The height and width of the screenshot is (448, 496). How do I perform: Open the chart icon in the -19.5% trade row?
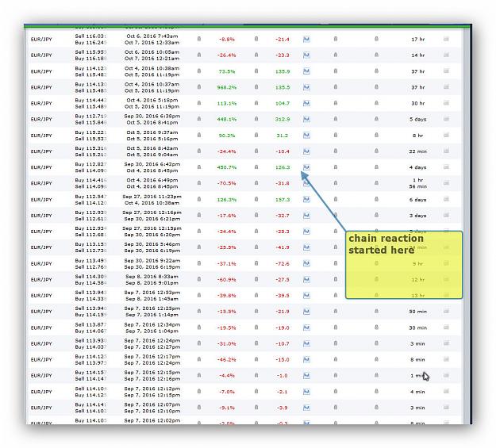point(306,327)
